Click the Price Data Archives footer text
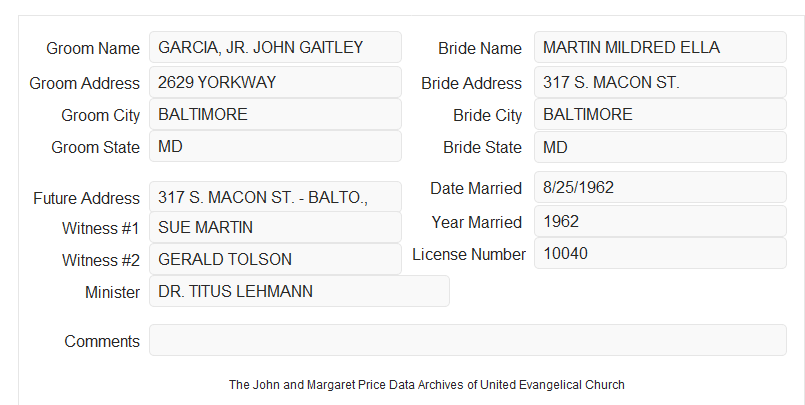The image size is (805, 405). point(427,385)
